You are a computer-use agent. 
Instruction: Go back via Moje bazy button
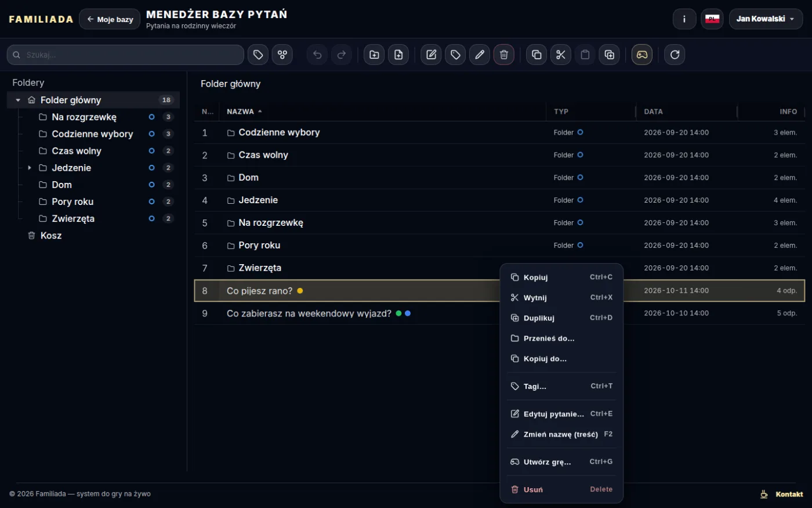[110, 19]
